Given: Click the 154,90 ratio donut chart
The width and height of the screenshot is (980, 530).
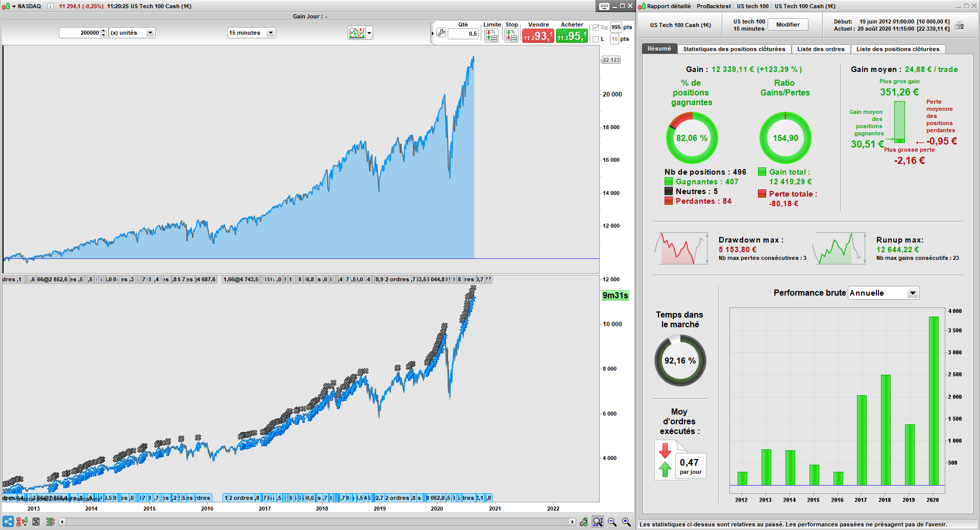Looking at the screenshot, I should coord(785,138).
